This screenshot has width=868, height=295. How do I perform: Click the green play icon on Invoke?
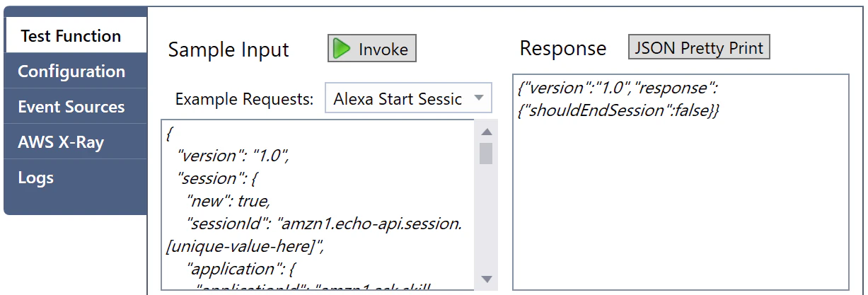(x=342, y=49)
